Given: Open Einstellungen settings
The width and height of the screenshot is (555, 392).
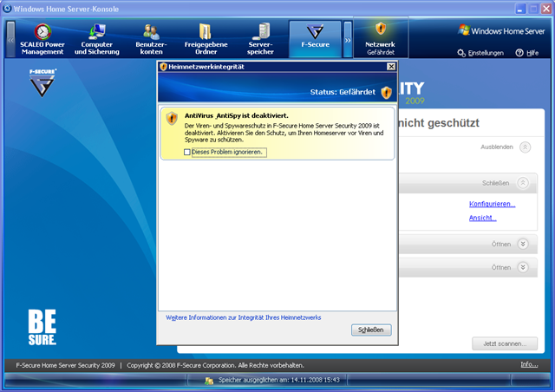Looking at the screenshot, I should pyautogui.click(x=480, y=53).
